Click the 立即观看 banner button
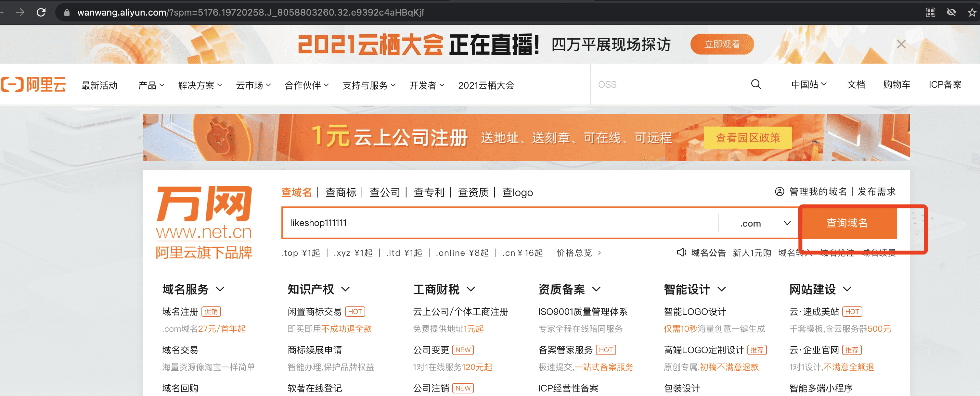The image size is (980, 396). (722, 44)
